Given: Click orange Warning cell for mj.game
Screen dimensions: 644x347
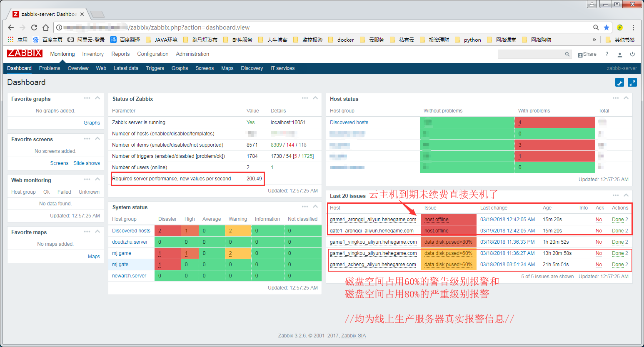Looking at the screenshot, I should click(238, 253).
